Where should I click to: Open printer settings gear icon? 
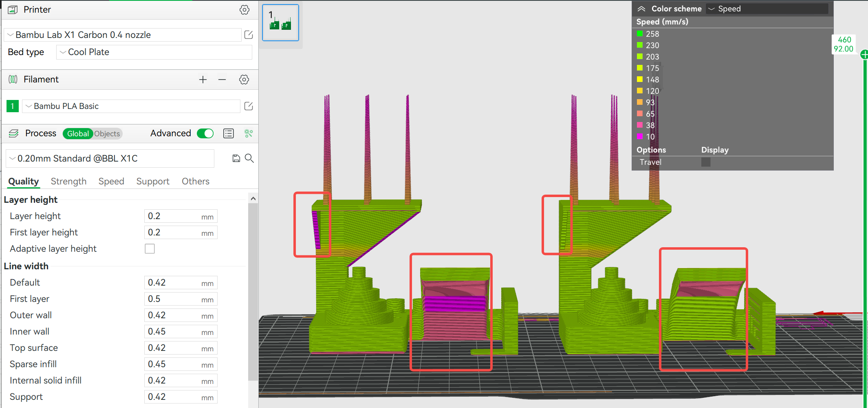pyautogui.click(x=245, y=10)
